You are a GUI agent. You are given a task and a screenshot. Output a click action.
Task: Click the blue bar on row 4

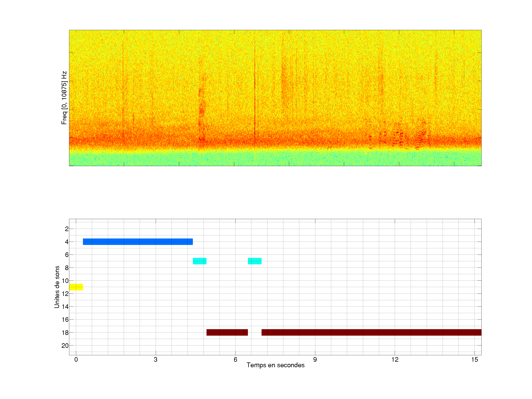click(x=138, y=241)
